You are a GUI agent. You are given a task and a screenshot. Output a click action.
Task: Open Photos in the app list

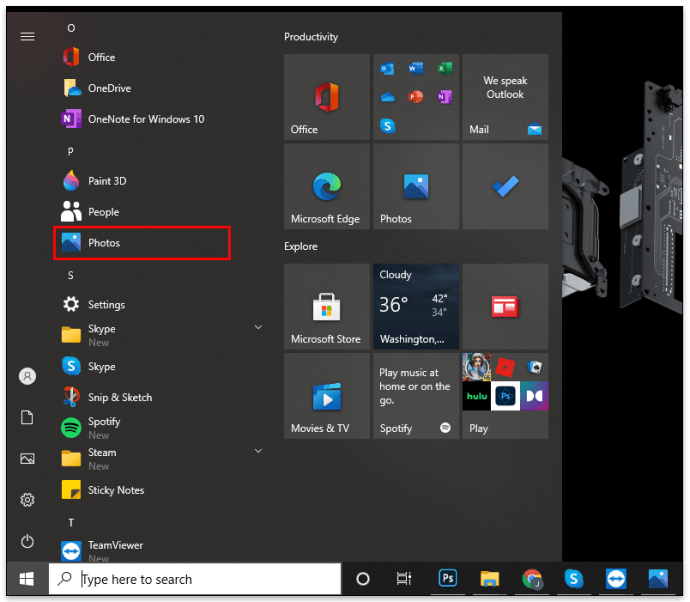[x=142, y=243]
